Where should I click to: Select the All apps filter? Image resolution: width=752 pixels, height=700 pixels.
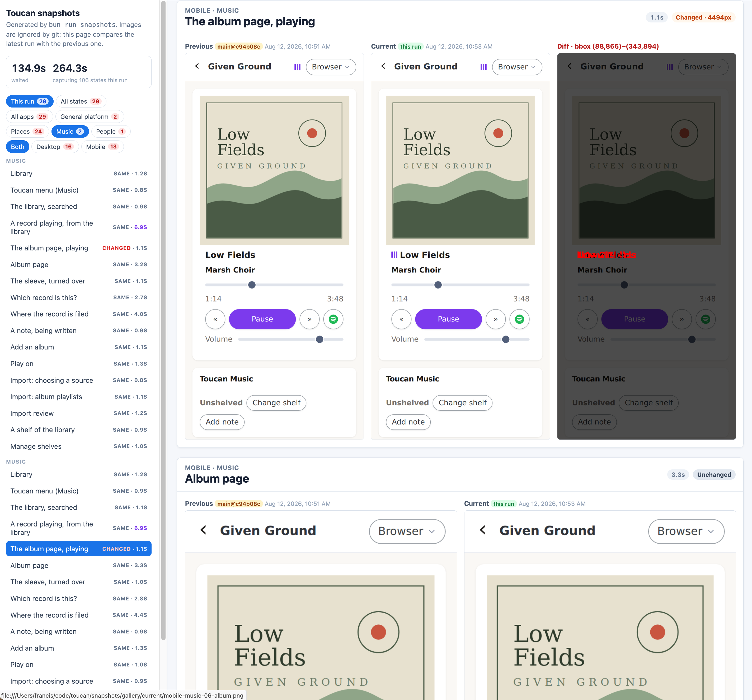point(30,116)
